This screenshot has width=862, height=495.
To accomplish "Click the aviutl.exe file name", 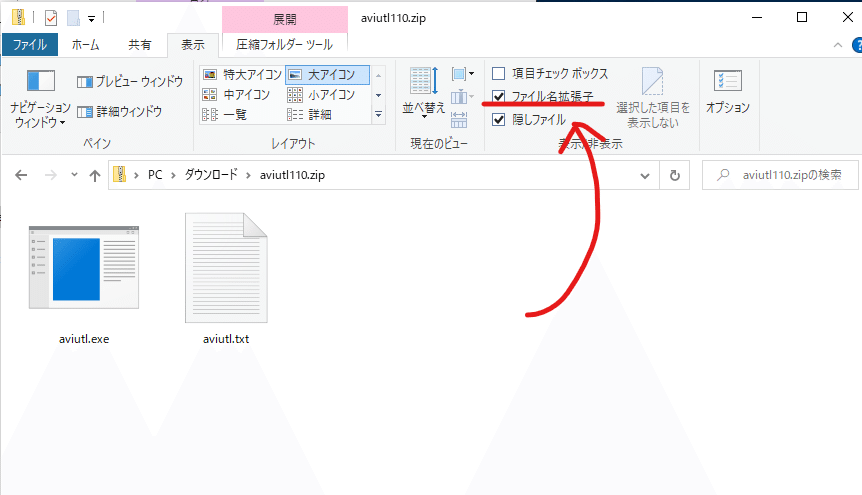I will pos(84,339).
